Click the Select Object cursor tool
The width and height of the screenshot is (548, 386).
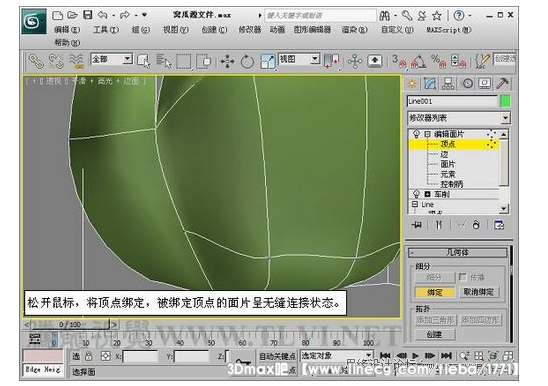(144, 61)
